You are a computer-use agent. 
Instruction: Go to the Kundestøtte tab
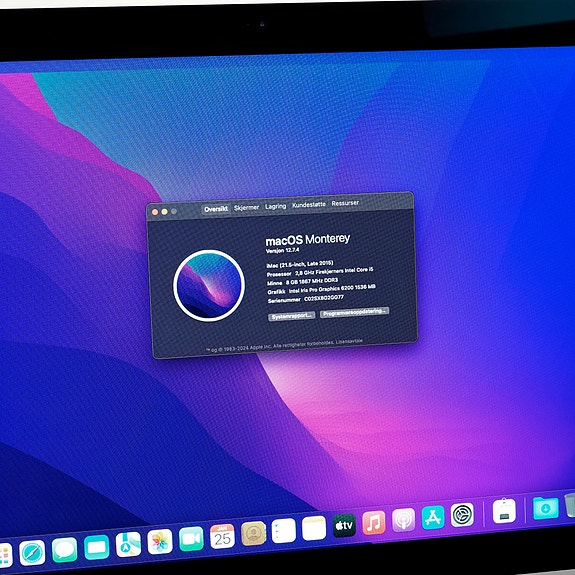(309, 205)
